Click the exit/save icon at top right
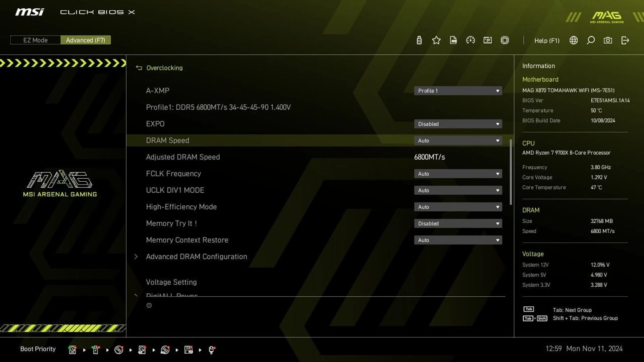The image size is (644, 362). tap(625, 41)
